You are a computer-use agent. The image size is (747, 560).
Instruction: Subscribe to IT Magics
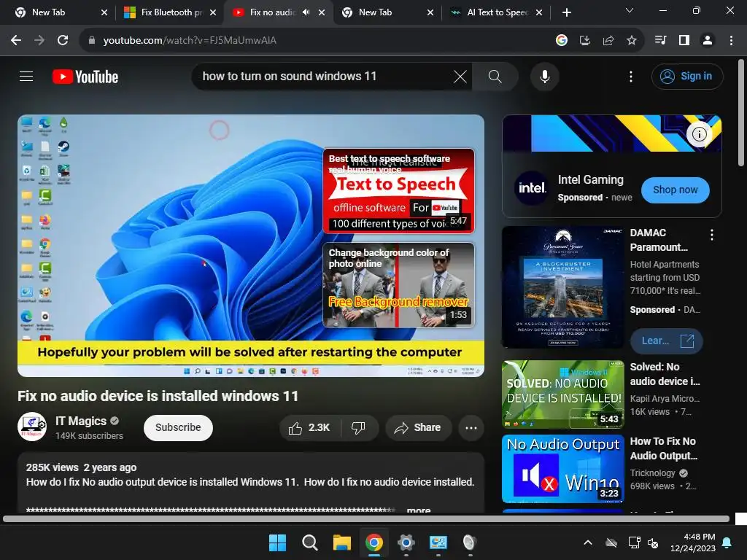point(178,427)
